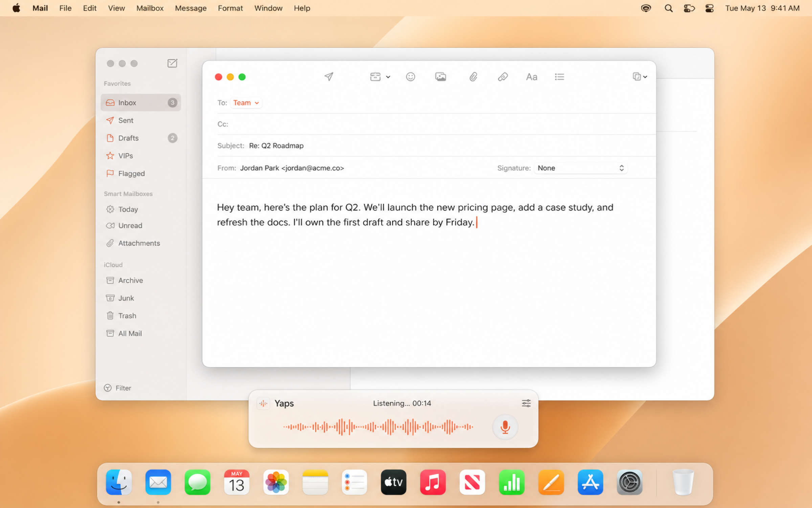Open the Junk mailbox
Image resolution: width=812 pixels, height=508 pixels.
click(141, 298)
